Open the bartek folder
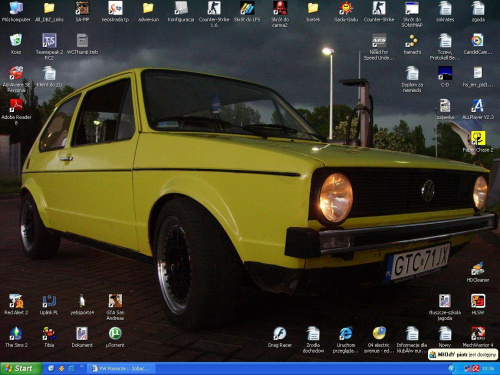The image size is (500, 375). (313, 8)
